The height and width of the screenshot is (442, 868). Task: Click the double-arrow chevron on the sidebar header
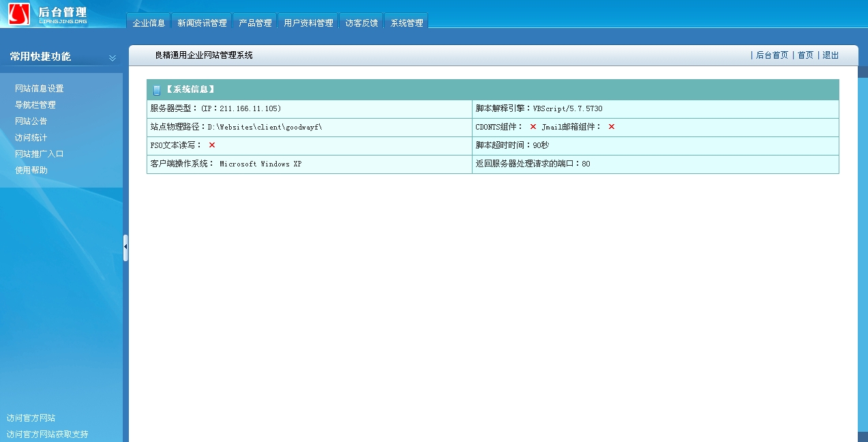tap(112, 58)
